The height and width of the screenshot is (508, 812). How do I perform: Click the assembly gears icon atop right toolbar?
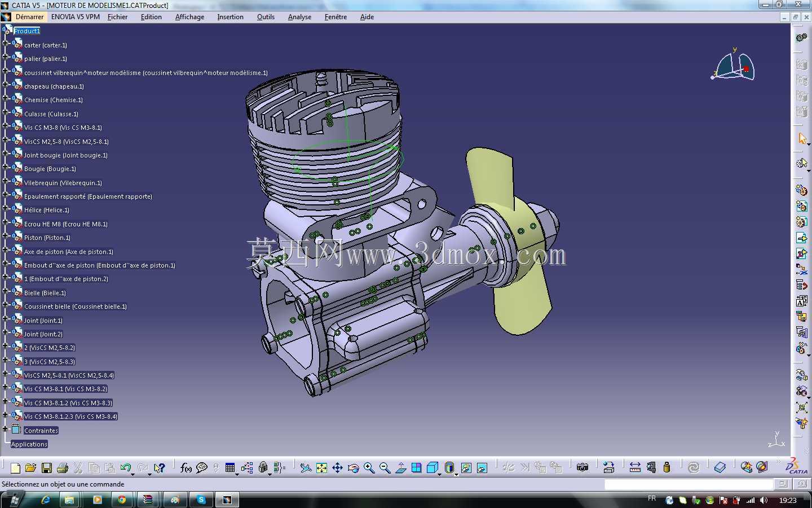point(801,38)
